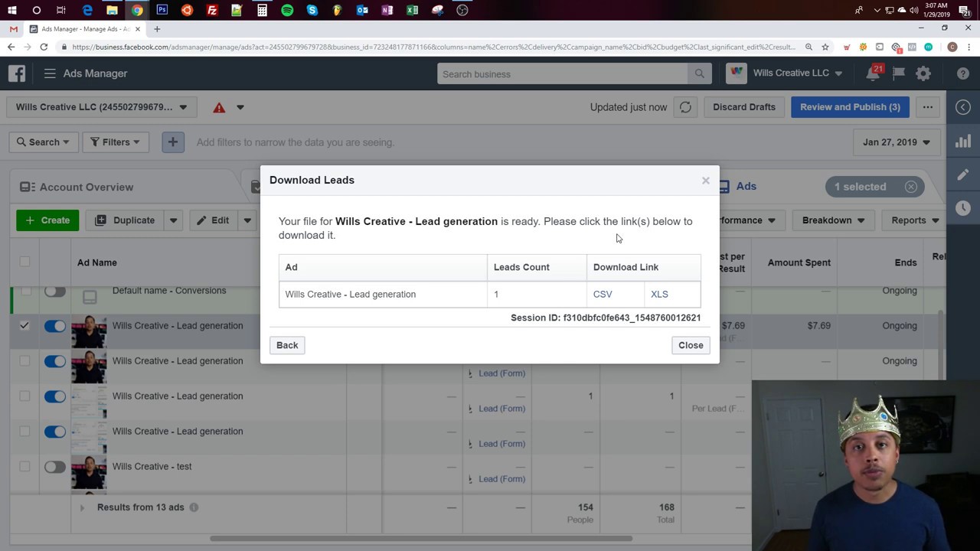Image resolution: width=980 pixels, height=551 pixels.
Task: Open the Ads Manager hamburger menu
Action: 50,73
